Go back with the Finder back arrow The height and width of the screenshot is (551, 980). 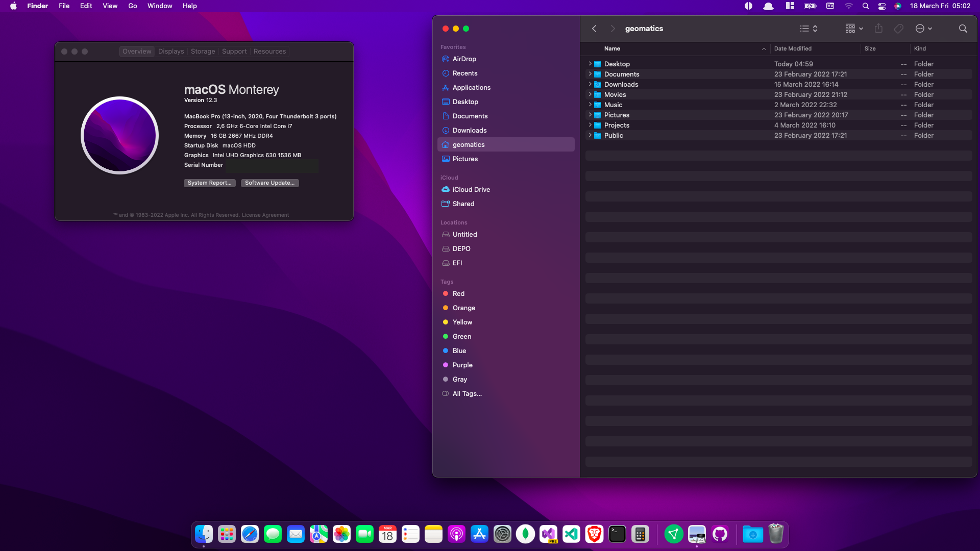tap(594, 29)
